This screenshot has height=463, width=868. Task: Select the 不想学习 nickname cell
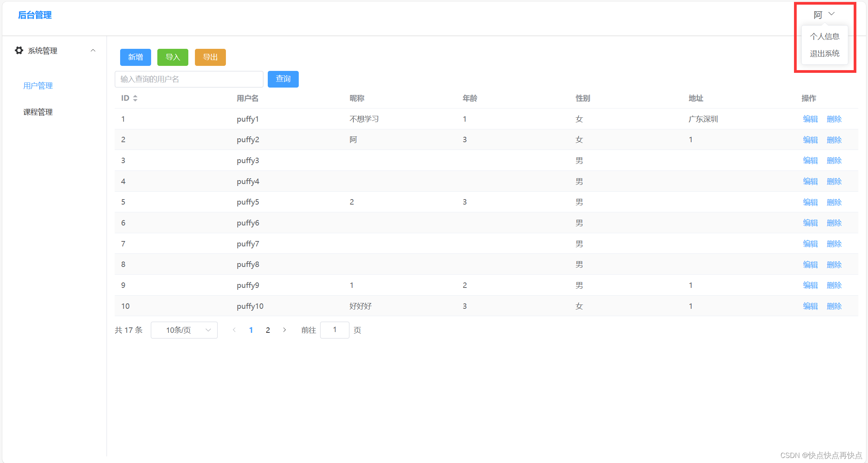point(364,119)
